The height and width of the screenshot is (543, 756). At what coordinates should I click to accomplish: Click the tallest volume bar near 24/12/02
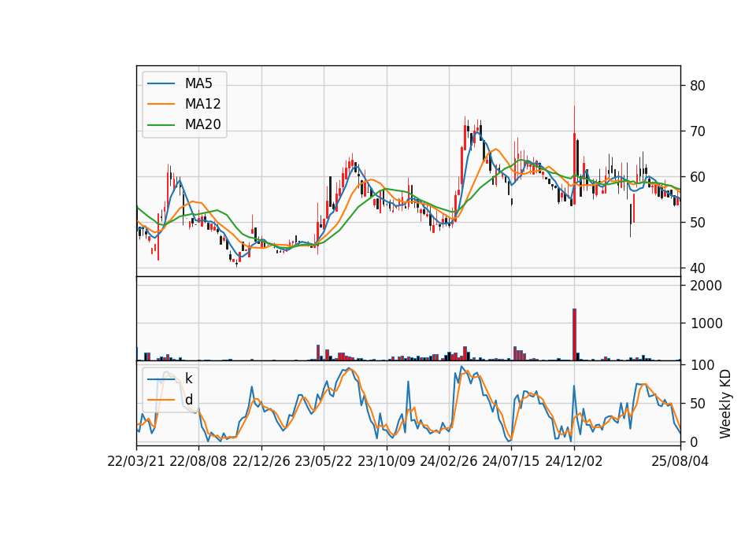(x=574, y=334)
